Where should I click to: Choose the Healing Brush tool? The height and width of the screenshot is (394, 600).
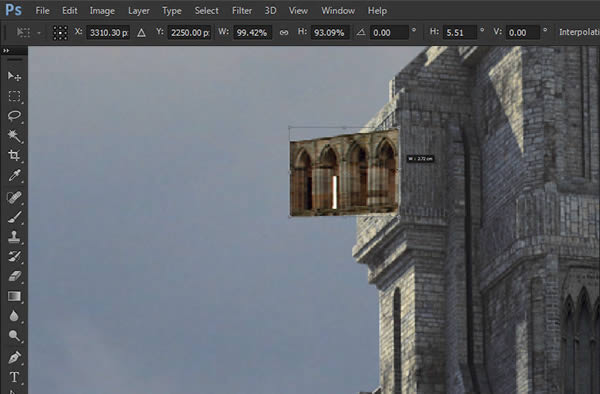click(14, 197)
